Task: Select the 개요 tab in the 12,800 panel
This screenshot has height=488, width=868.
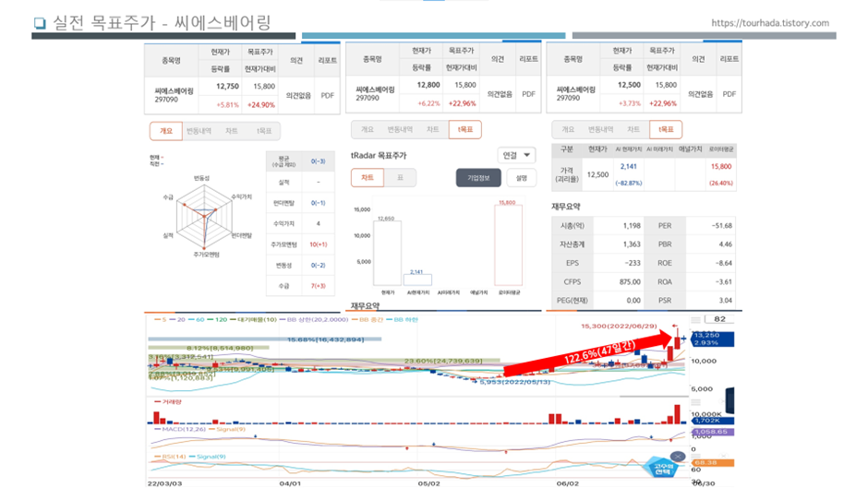Action: click(367, 129)
